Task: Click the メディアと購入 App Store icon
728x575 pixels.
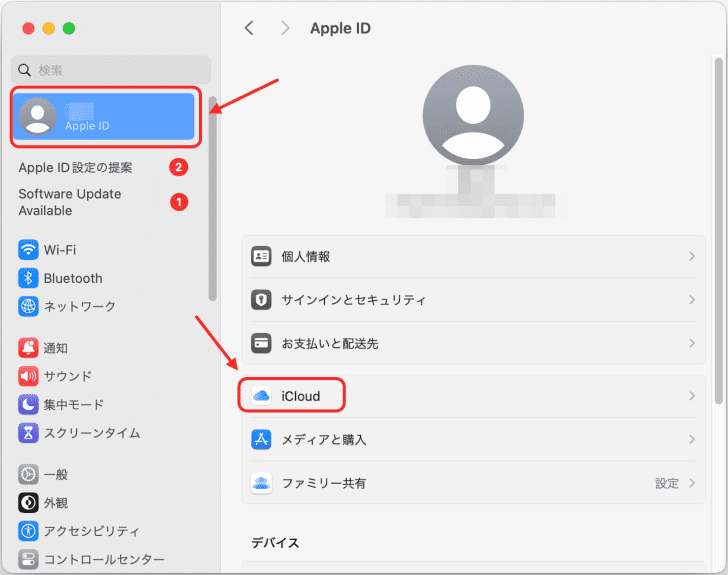Action: 262,439
